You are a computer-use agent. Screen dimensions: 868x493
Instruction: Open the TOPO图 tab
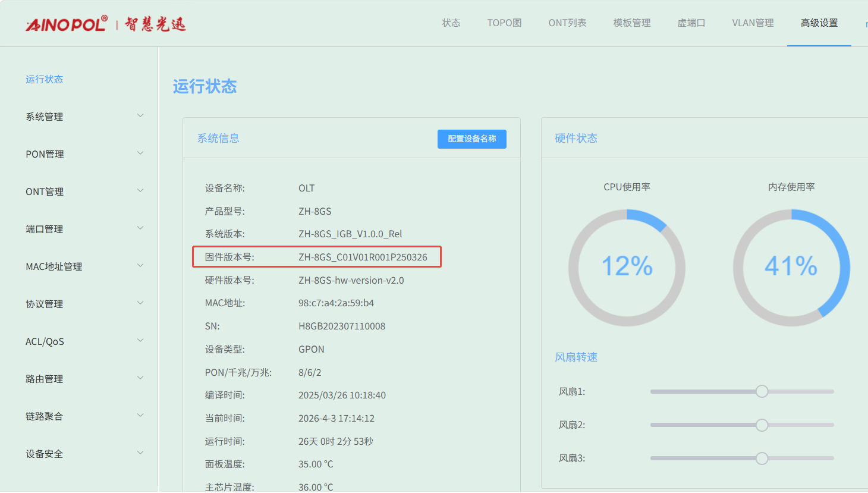[504, 23]
